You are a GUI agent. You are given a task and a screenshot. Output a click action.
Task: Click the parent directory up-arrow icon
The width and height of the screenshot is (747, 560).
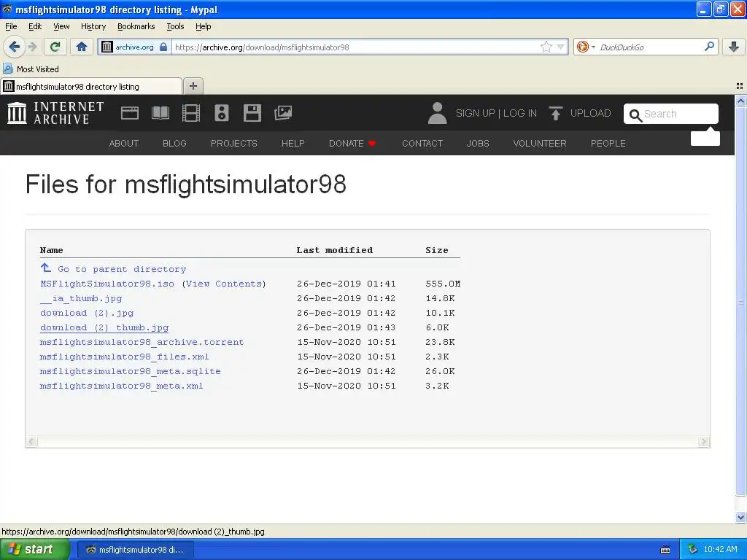pos(46,268)
